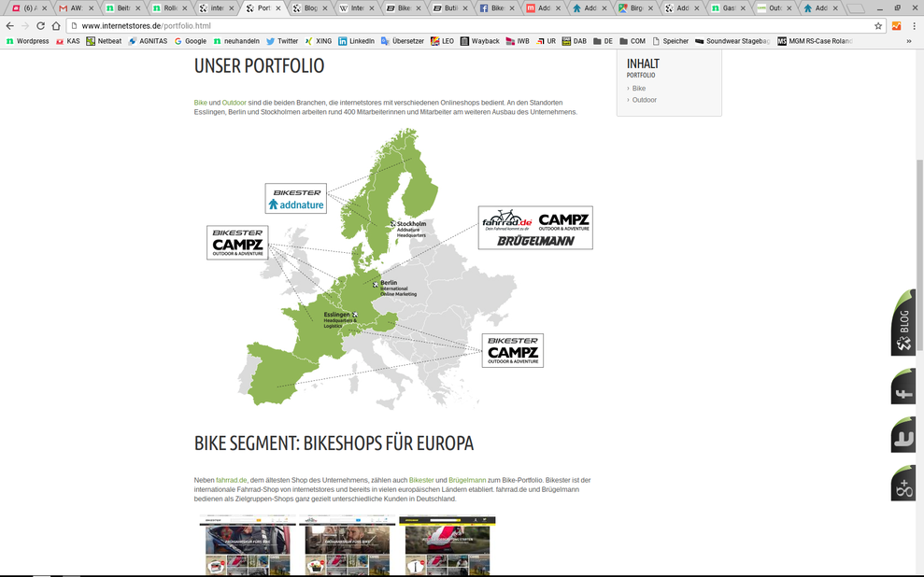The image size is (924, 577).
Task: Open the Chrome three-dot menu
Action: pyautogui.click(x=914, y=26)
